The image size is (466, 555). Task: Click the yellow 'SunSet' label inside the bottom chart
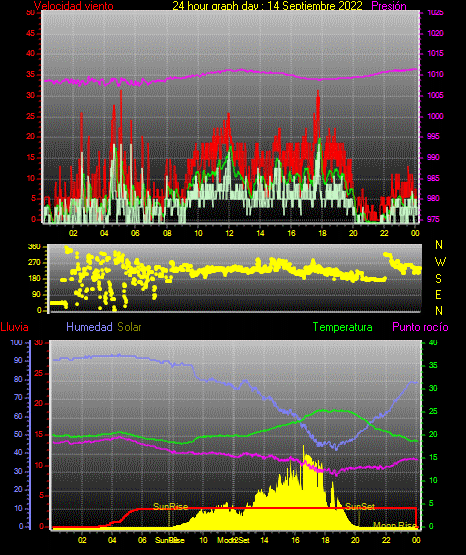[360, 507]
